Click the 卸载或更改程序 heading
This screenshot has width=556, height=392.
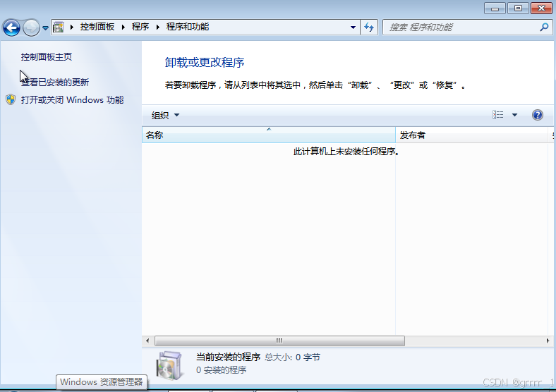tap(205, 62)
